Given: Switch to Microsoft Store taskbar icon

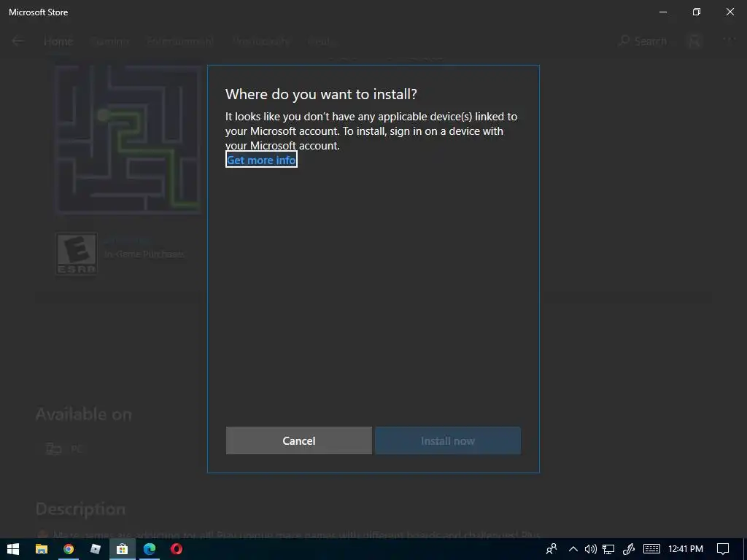Looking at the screenshot, I should pyautogui.click(x=123, y=549).
